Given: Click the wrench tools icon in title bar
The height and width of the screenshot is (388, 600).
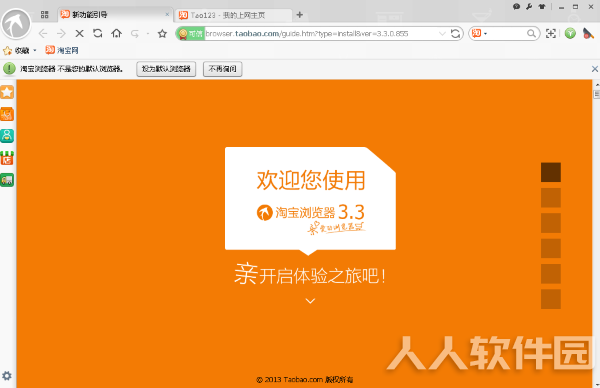Looking at the screenshot, I should click(x=529, y=7).
